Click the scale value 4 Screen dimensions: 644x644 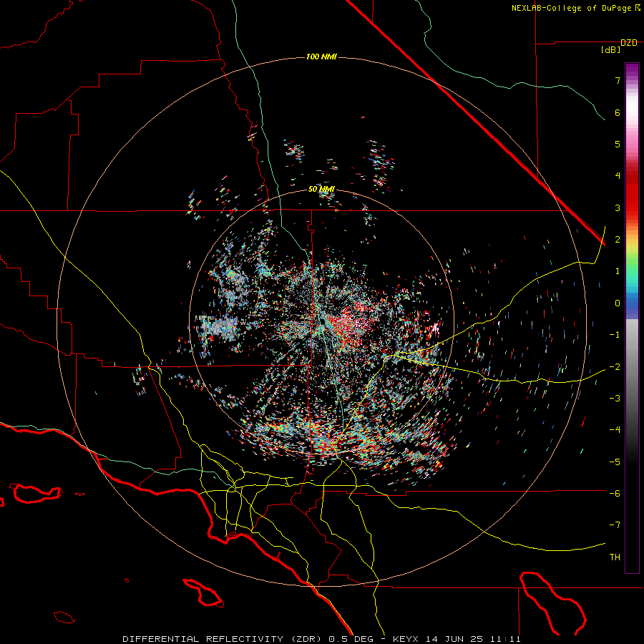pyautogui.click(x=618, y=176)
